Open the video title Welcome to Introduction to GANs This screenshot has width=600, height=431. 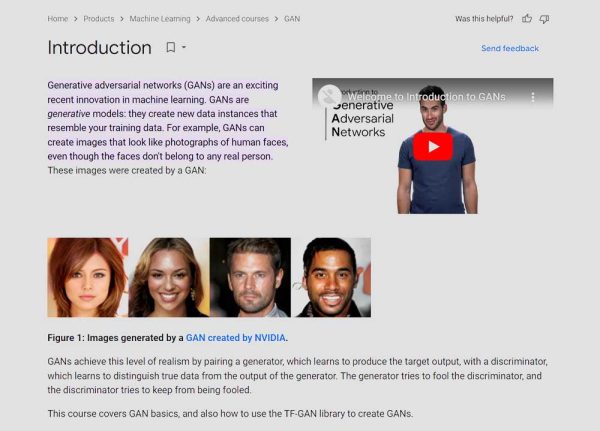[x=426, y=97]
